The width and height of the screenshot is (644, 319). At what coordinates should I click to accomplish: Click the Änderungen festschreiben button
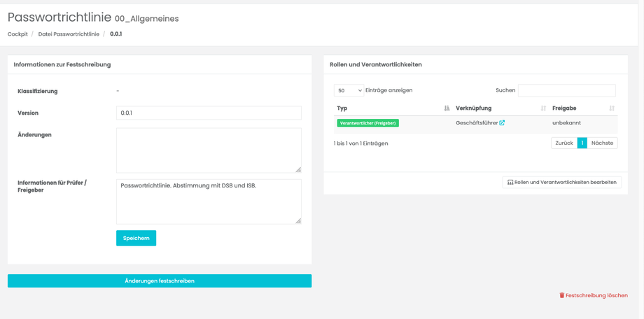click(160, 281)
